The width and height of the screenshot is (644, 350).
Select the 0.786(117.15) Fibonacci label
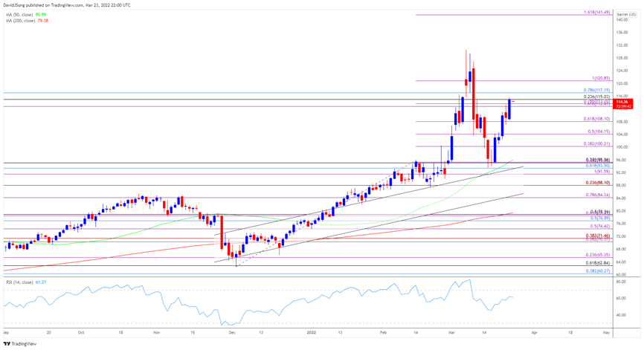tap(596, 90)
